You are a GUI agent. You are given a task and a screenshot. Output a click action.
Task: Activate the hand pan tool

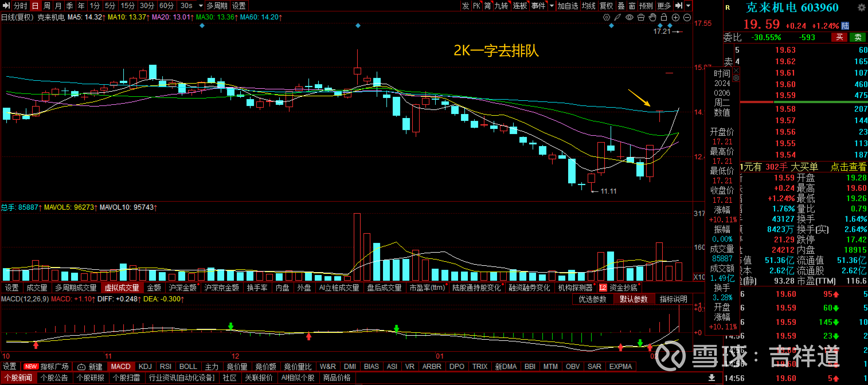[652, 17]
